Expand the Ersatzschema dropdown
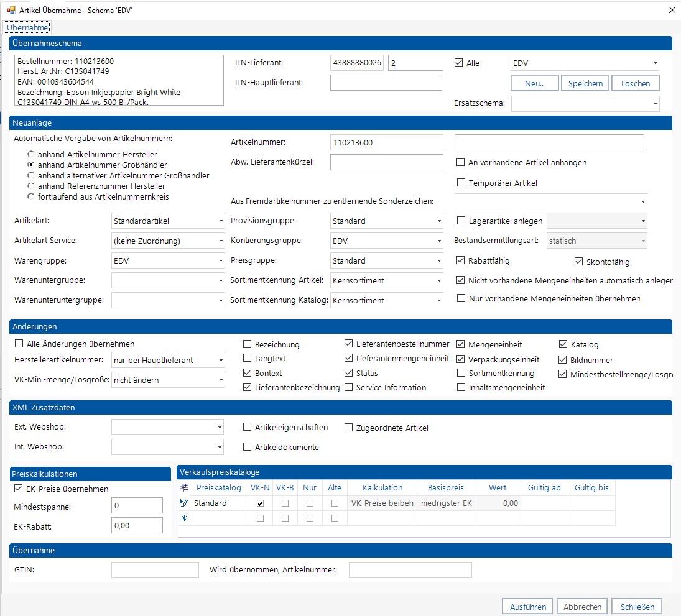Viewport: 681px width, 616px height. pos(656,104)
